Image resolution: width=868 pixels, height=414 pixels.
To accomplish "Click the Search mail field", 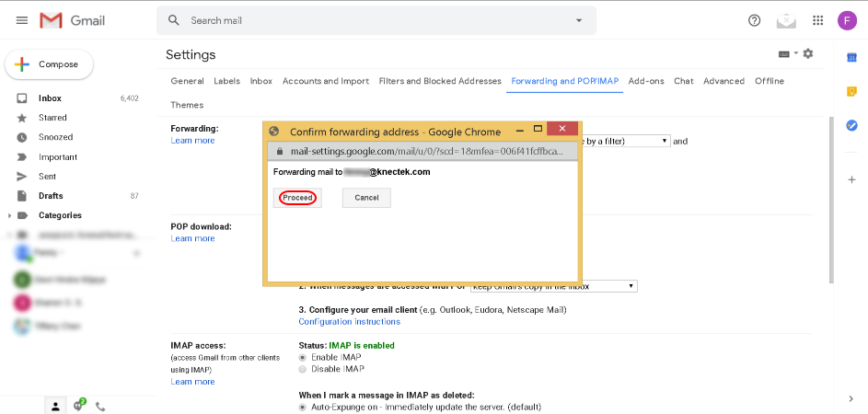I will (x=376, y=20).
